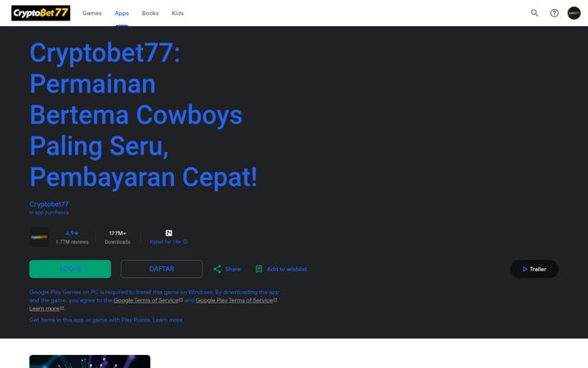Open the help question mark icon

[555, 13]
